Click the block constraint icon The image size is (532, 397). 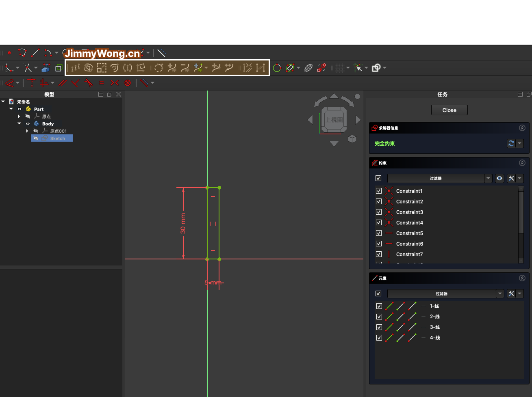coord(128,83)
